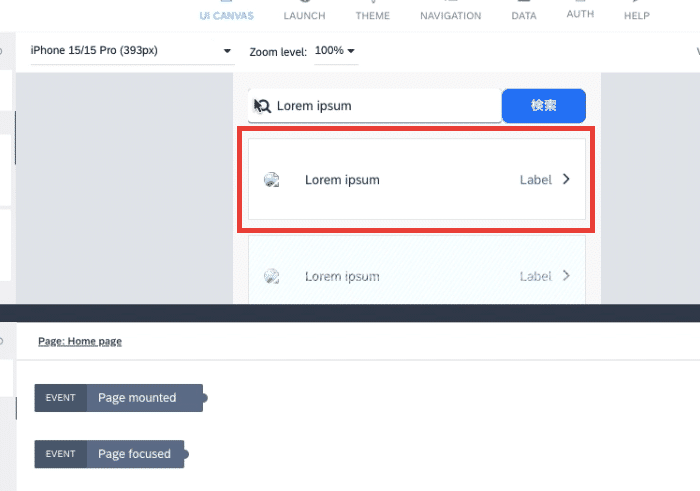Open the Zoom level 100% dropdown
This screenshot has height=491, width=700.
point(335,50)
